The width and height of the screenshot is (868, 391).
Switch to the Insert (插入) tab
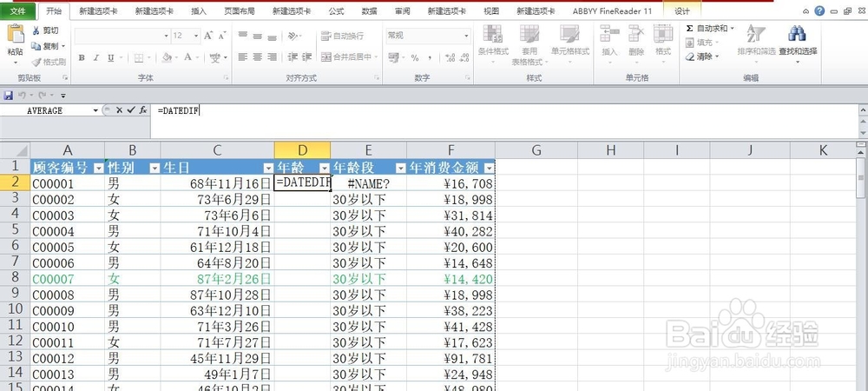(199, 11)
